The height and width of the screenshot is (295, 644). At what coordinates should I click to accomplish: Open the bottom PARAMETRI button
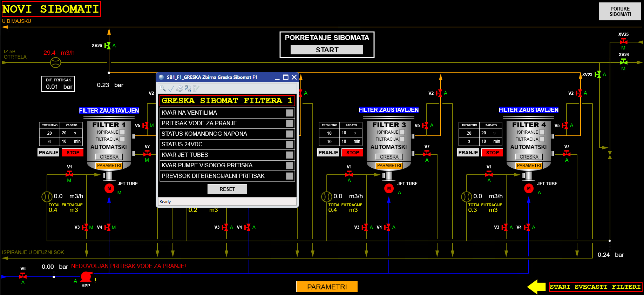[x=327, y=287]
